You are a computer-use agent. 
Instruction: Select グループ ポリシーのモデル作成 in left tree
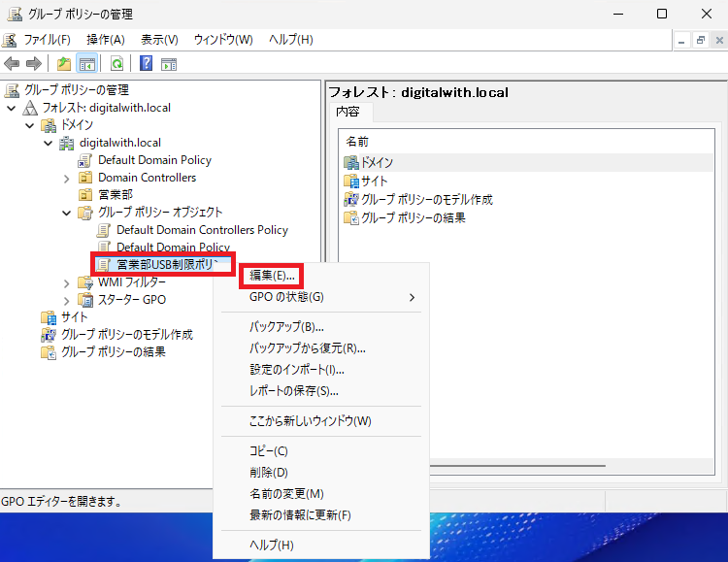pos(127,335)
